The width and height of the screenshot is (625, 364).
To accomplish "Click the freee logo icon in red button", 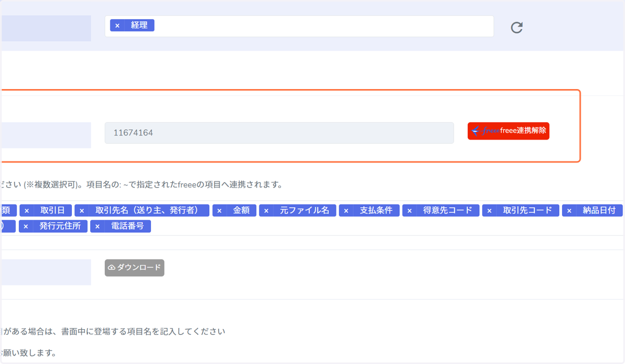I will [485, 131].
